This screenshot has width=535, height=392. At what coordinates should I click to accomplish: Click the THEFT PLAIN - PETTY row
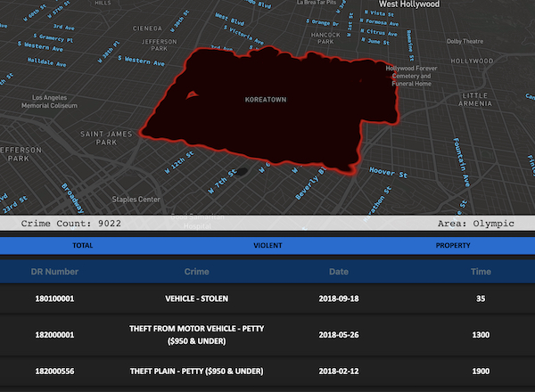(196, 370)
